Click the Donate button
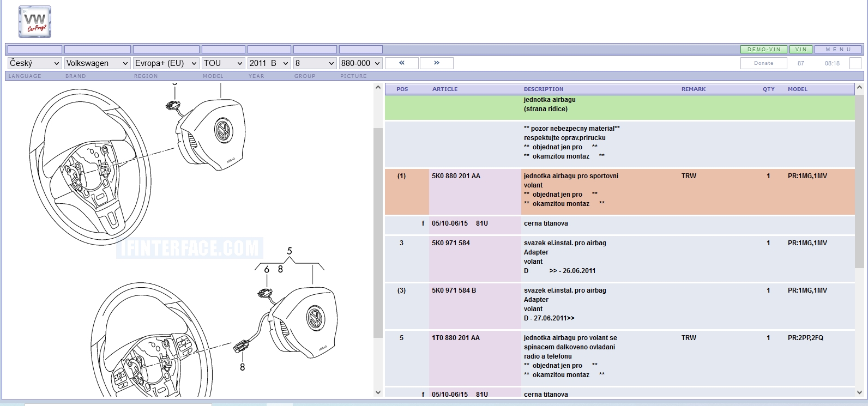This screenshot has width=868, height=406. click(x=764, y=63)
